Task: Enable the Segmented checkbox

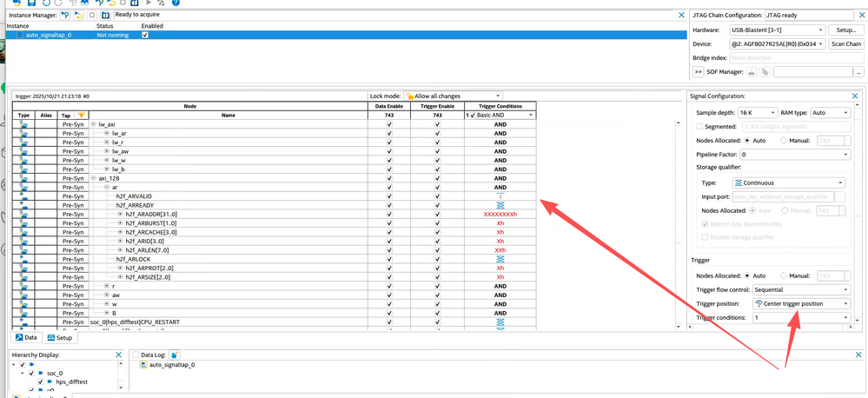Action: click(699, 126)
